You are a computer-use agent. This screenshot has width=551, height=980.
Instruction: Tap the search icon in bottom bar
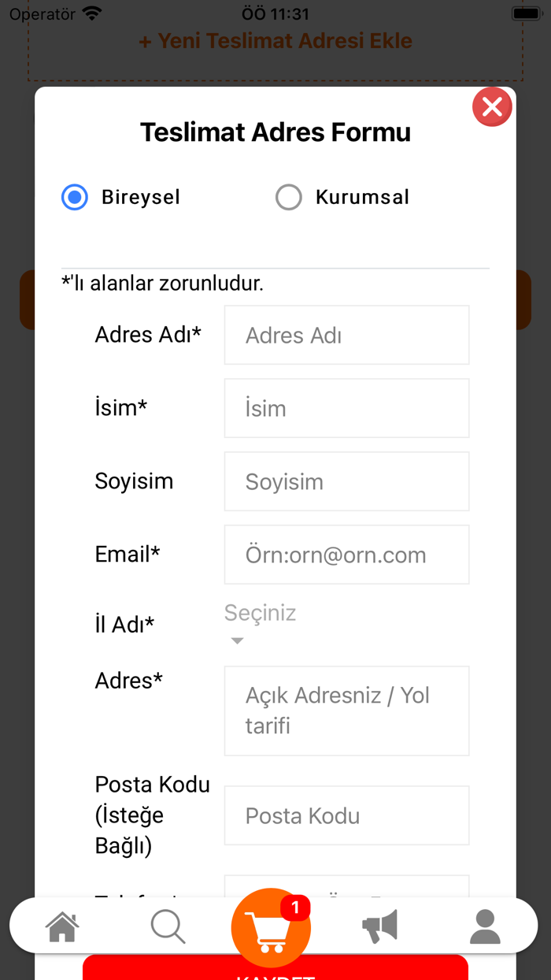(168, 926)
